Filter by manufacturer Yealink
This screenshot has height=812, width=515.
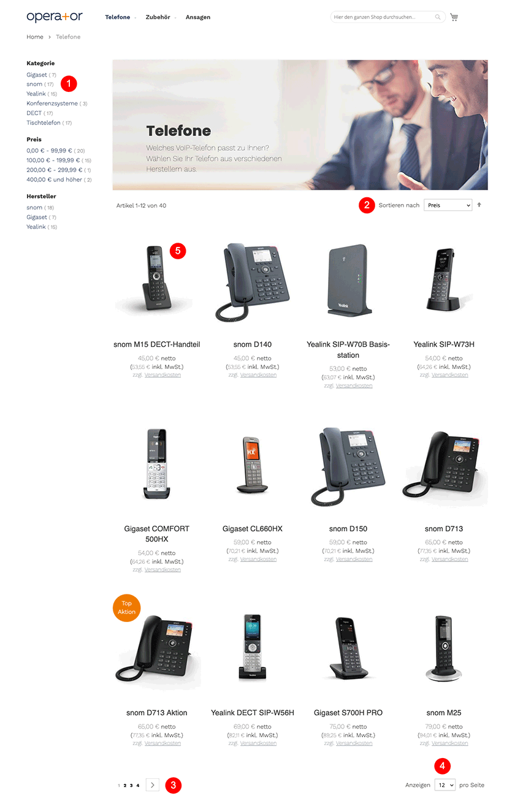(36, 227)
